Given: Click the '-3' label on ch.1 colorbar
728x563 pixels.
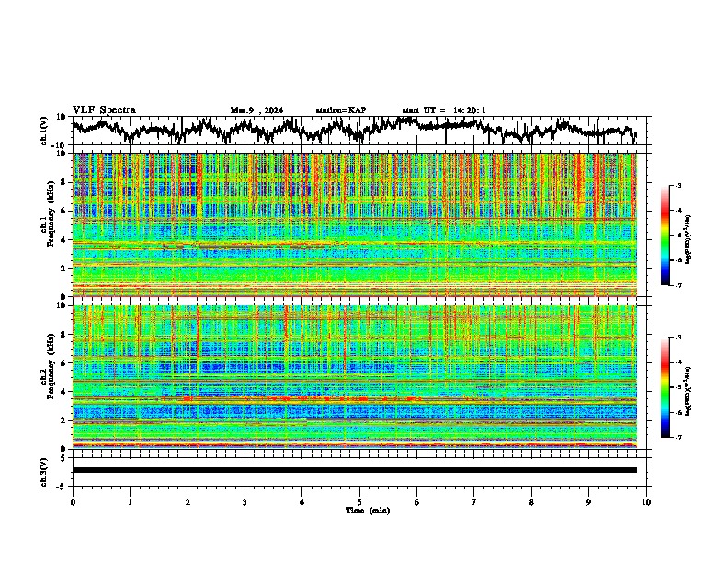Looking at the screenshot, I should tap(677, 186).
